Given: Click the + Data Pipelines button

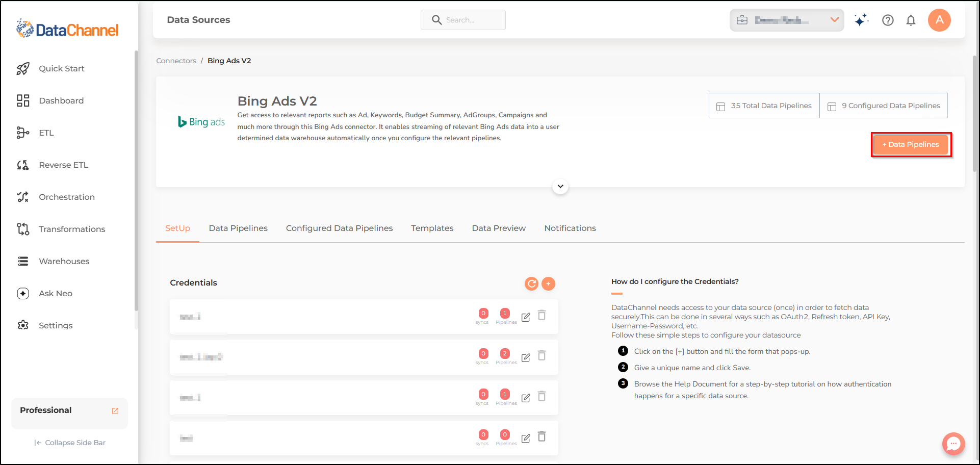Looking at the screenshot, I should [911, 145].
